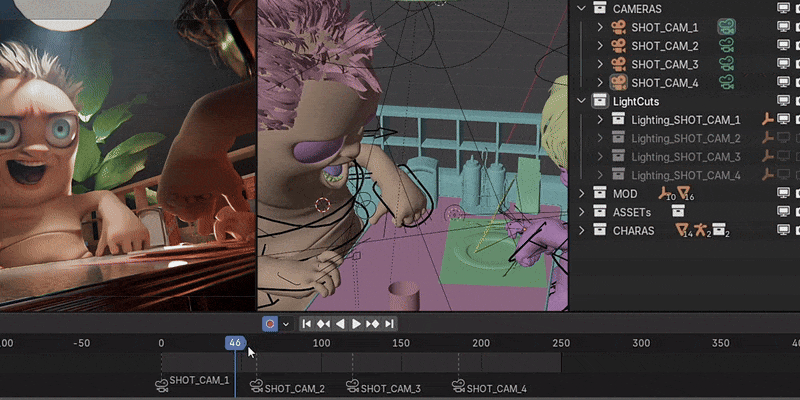Select the active SHOT_CAM_4 camera object icon
Viewport: 800px width, 400px height.
[x=618, y=83]
